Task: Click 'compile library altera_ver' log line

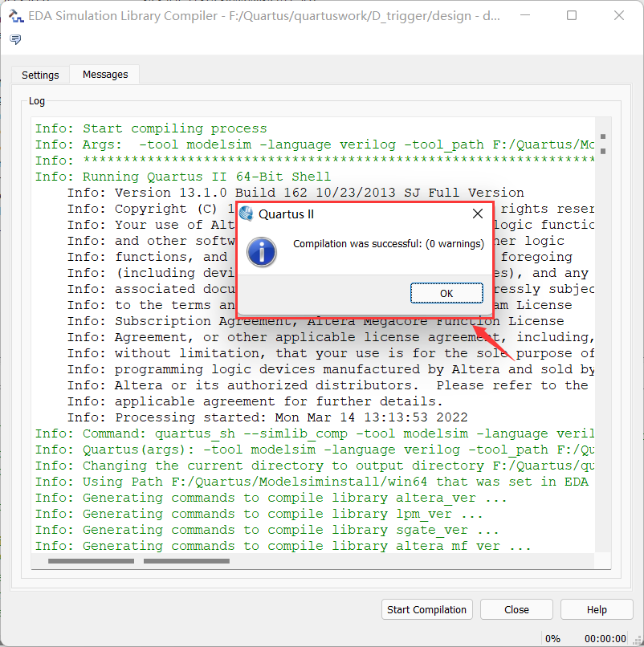Action: [x=271, y=498]
